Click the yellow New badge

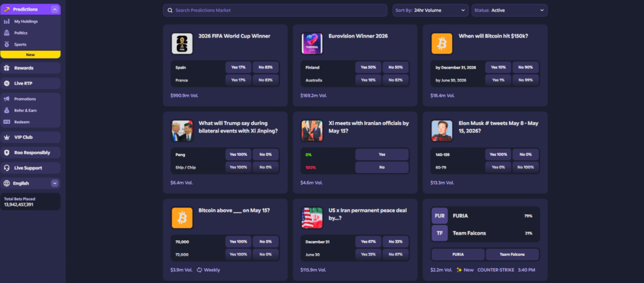30,55
